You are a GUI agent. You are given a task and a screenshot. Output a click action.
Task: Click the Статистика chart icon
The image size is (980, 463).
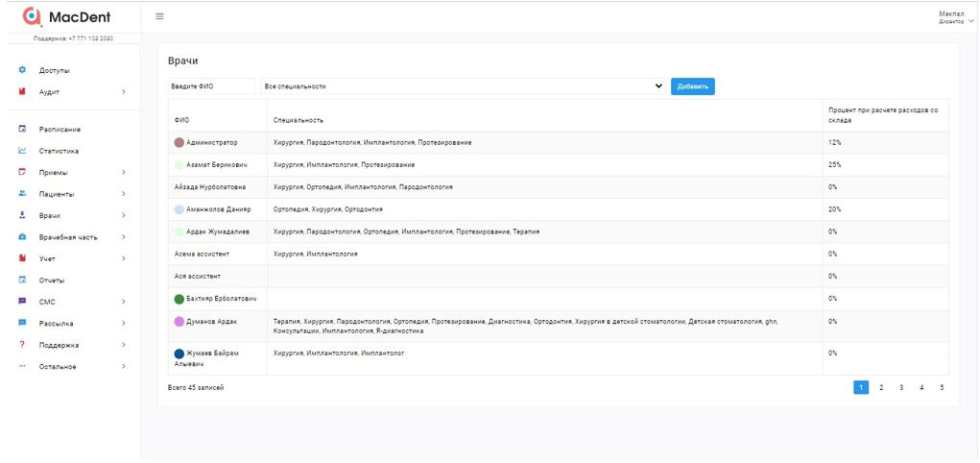point(22,151)
